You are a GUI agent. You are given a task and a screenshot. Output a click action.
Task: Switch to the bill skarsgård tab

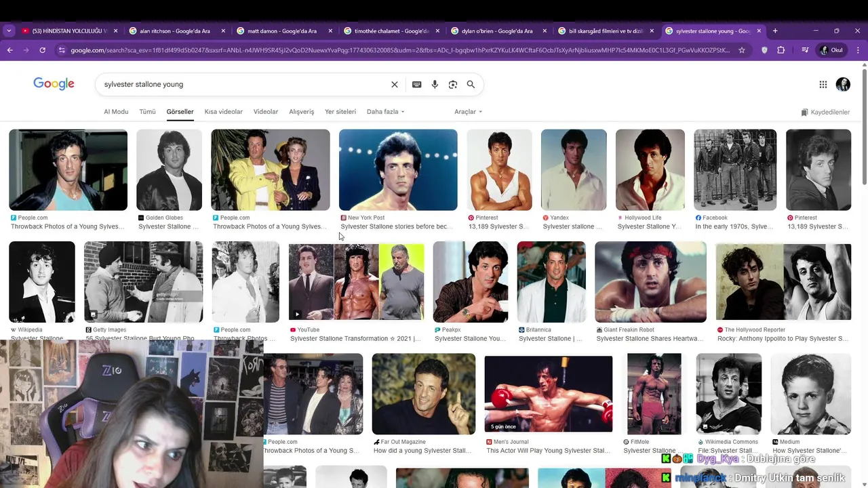[606, 31]
